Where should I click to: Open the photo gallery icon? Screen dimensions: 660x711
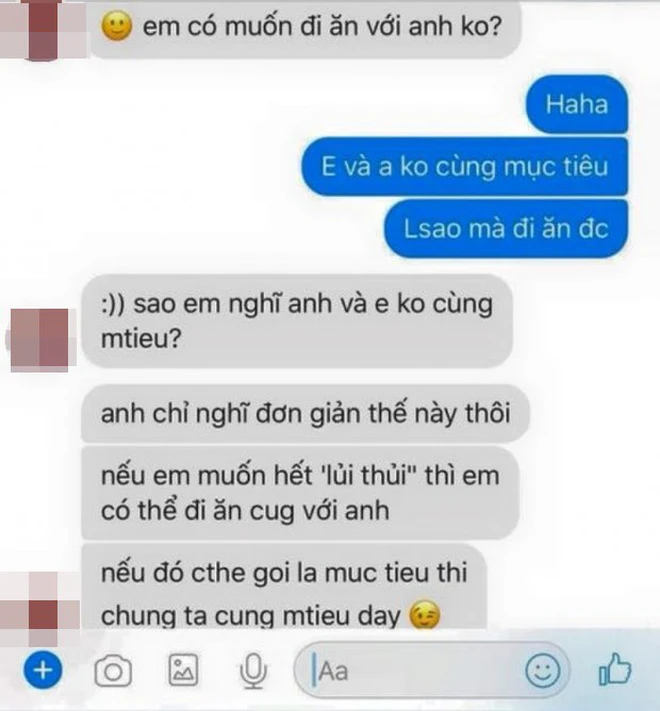coord(184,670)
